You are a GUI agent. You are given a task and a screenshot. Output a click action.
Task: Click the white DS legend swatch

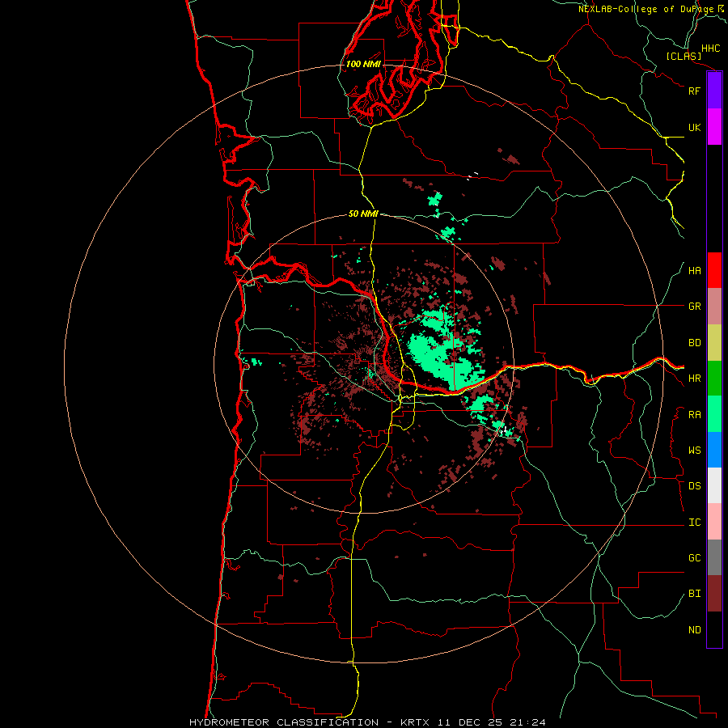[x=714, y=485]
